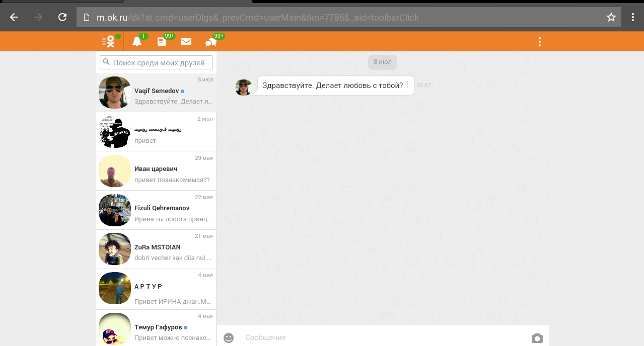
Task: Go back to previous page
Action: [14, 18]
